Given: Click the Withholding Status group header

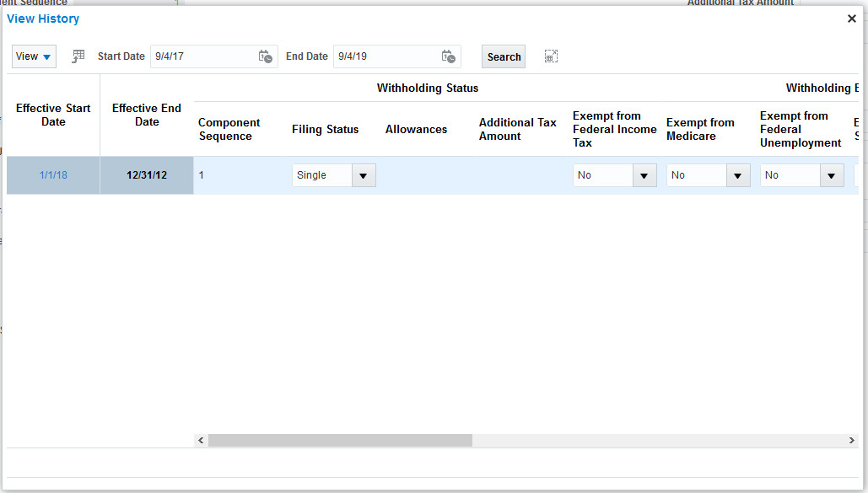Looking at the screenshot, I should coord(428,88).
